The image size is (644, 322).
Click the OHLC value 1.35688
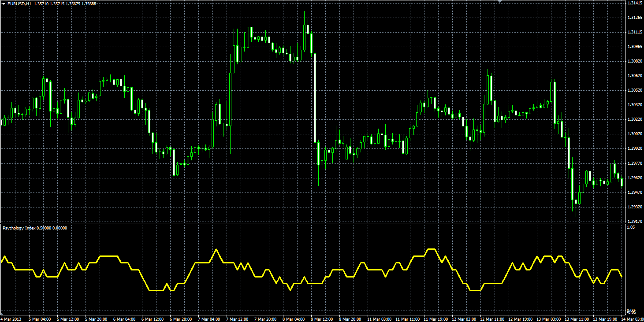[89, 4]
